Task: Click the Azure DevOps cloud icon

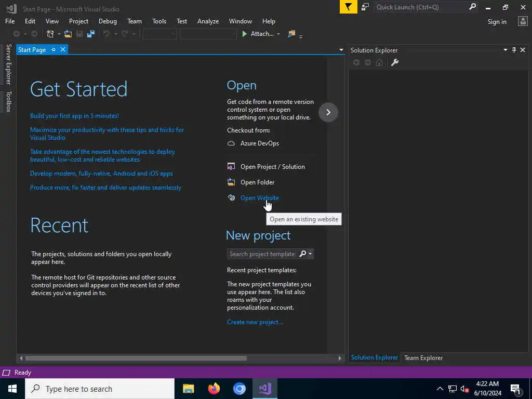Action: [x=231, y=143]
